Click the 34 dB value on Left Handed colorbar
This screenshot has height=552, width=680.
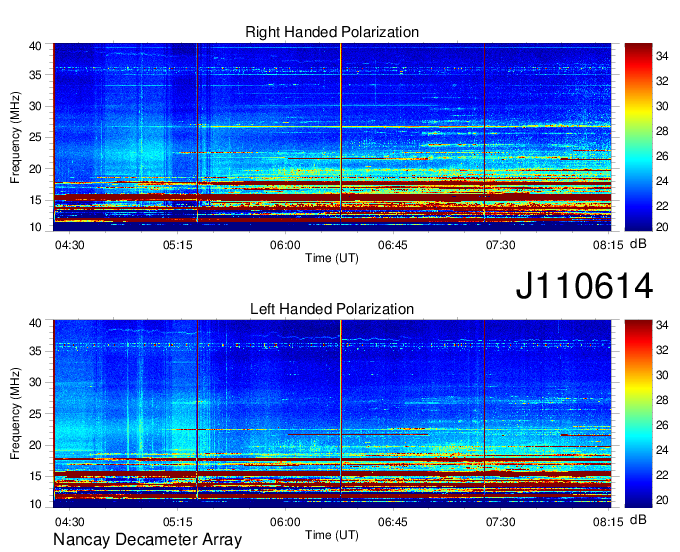662,325
